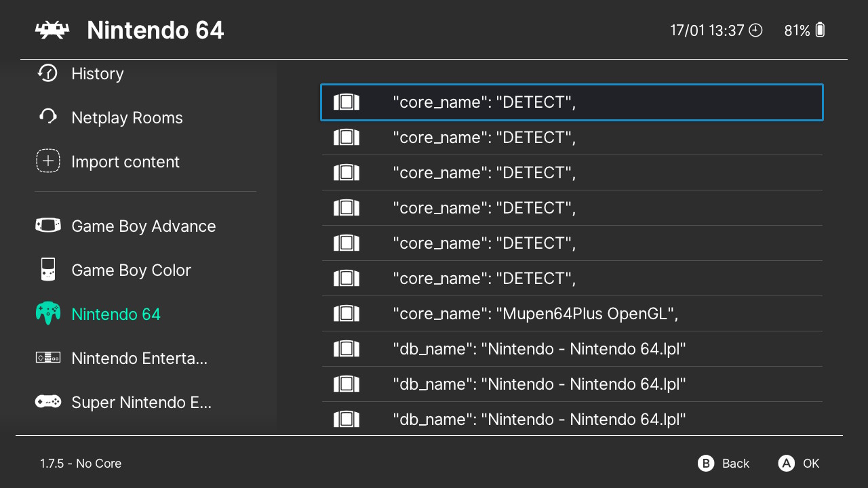Viewport: 868px width, 488px height.
Task: Click the NES console icon
Action: (x=47, y=357)
